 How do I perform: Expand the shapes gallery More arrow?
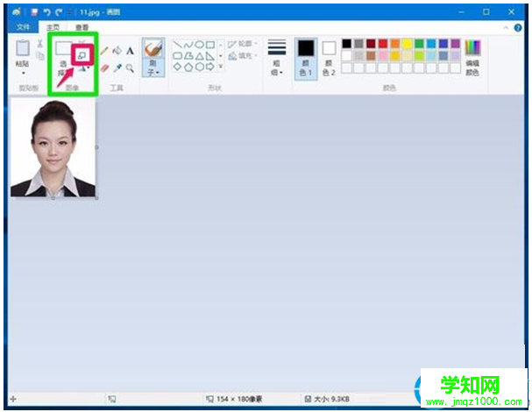click(x=221, y=67)
